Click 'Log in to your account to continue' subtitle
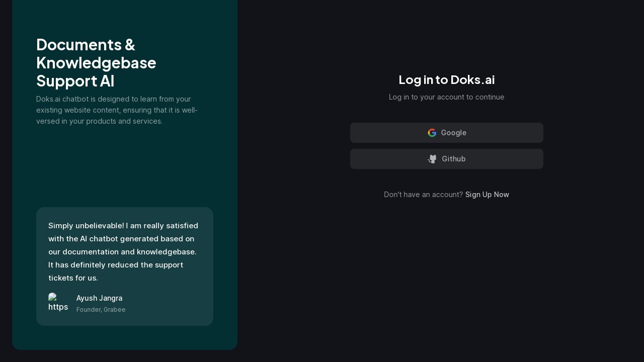Screen dimensions: 644x362 coord(446,97)
